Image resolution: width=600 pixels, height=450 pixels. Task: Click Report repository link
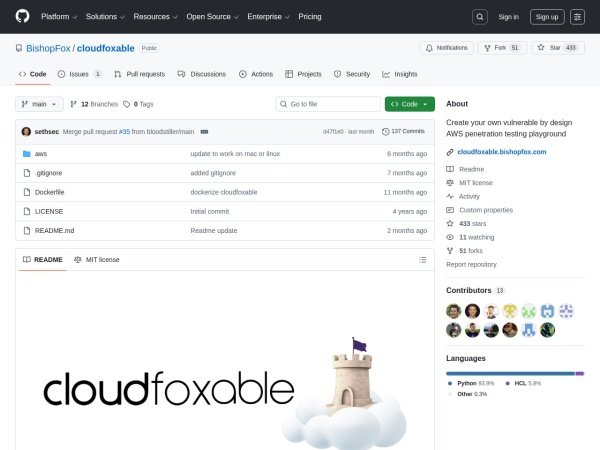coord(471,264)
